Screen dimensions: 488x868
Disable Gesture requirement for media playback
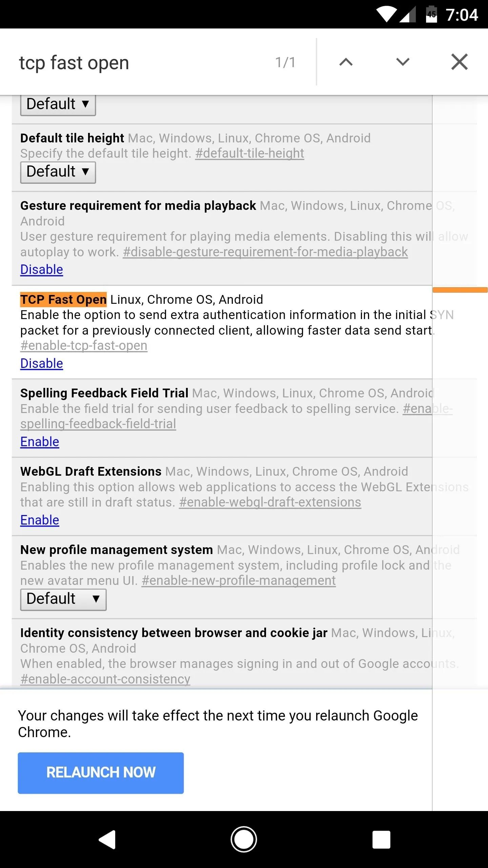[x=42, y=270]
